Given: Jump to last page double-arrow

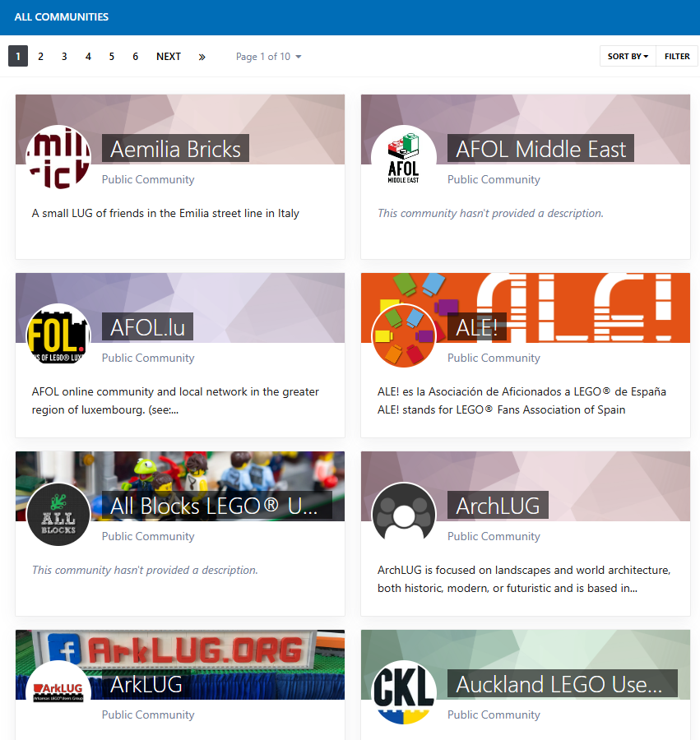Looking at the screenshot, I should tap(202, 57).
